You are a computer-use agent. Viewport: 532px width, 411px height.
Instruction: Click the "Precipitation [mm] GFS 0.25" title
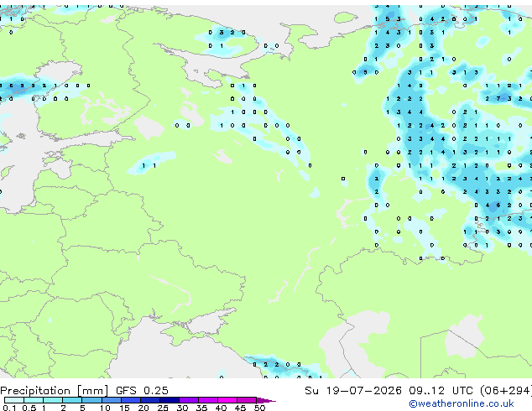pos(84,391)
